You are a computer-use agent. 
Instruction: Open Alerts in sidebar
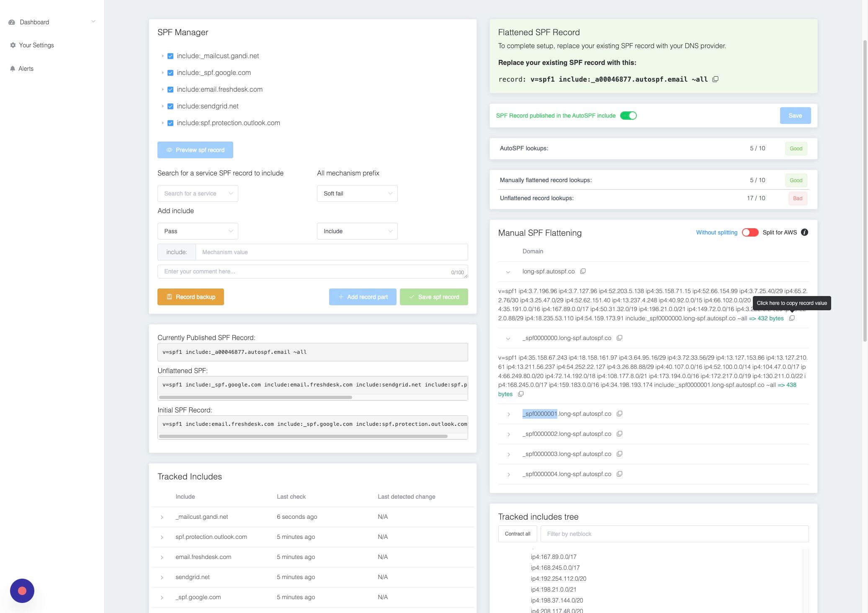tap(26, 69)
